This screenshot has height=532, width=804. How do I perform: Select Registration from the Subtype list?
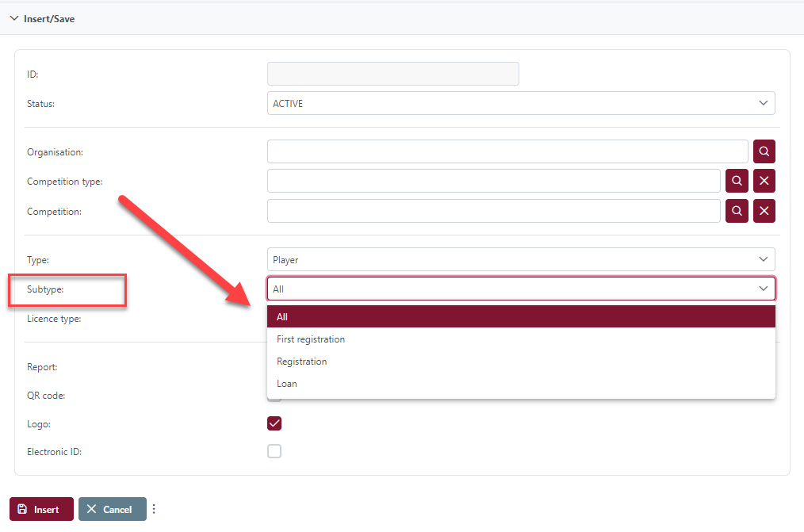click(302, 362)
